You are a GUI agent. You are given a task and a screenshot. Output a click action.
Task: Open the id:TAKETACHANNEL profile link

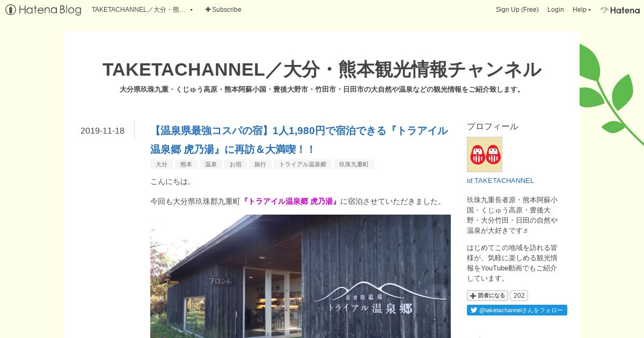click(x=500, y=180)
